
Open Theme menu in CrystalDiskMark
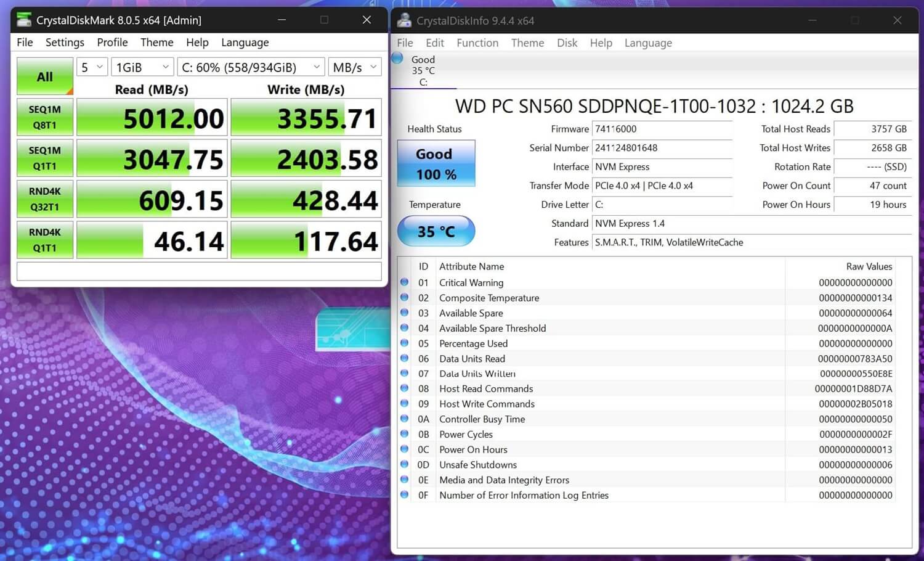click(156, 42)
